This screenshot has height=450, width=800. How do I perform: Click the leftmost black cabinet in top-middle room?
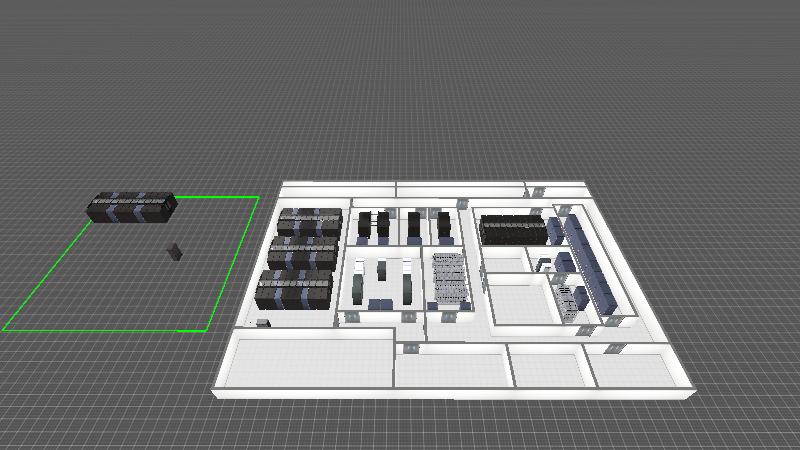[x=365, y=225]
